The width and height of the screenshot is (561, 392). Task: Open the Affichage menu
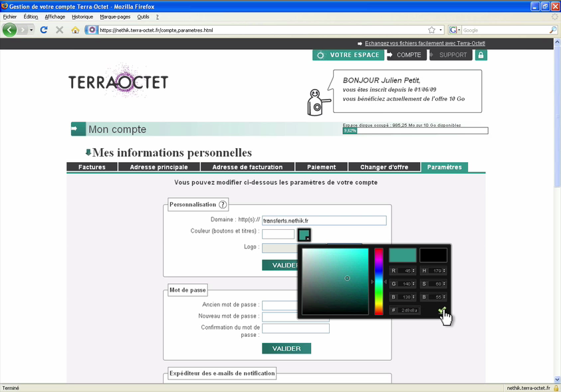click(x=55, y=17)
